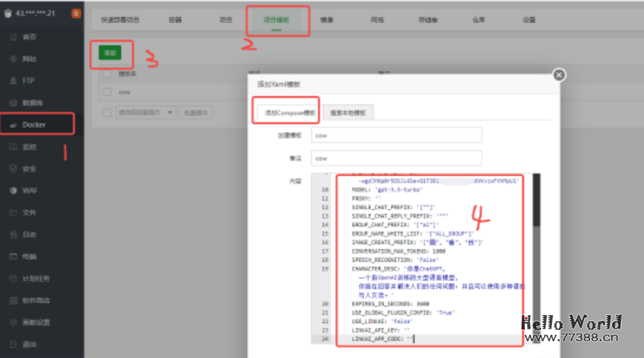Click the line MODEL: 'gpt-3.5-turbo' in editor

pos(387,190)
